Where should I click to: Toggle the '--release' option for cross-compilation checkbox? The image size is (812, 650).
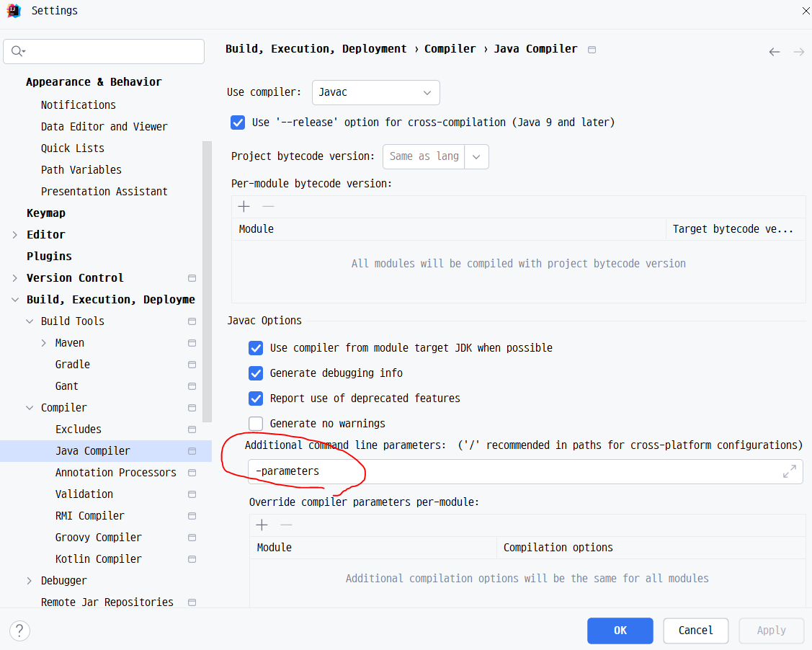point(238,123)
